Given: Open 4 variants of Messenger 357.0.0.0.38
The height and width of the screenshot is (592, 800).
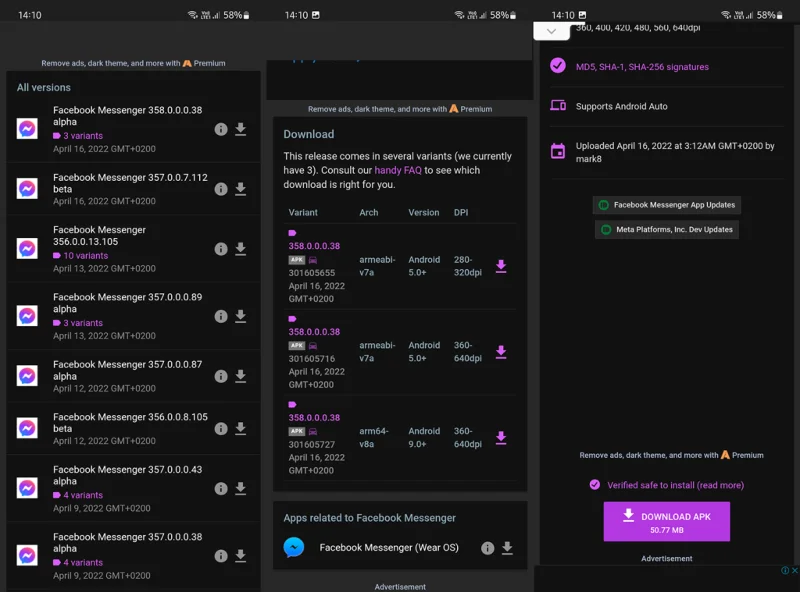Looking at the screenshot, I should tap(78, 562).
